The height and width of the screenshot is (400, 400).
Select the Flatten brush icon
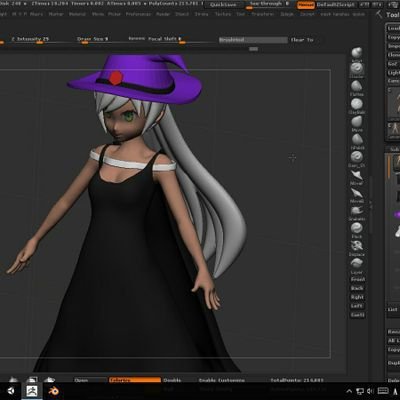tap(357, 86)
